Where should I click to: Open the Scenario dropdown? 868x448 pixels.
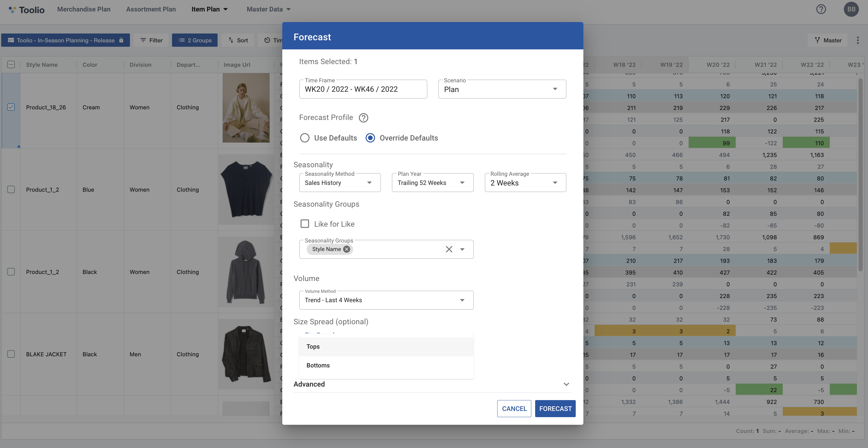(502, 89)
